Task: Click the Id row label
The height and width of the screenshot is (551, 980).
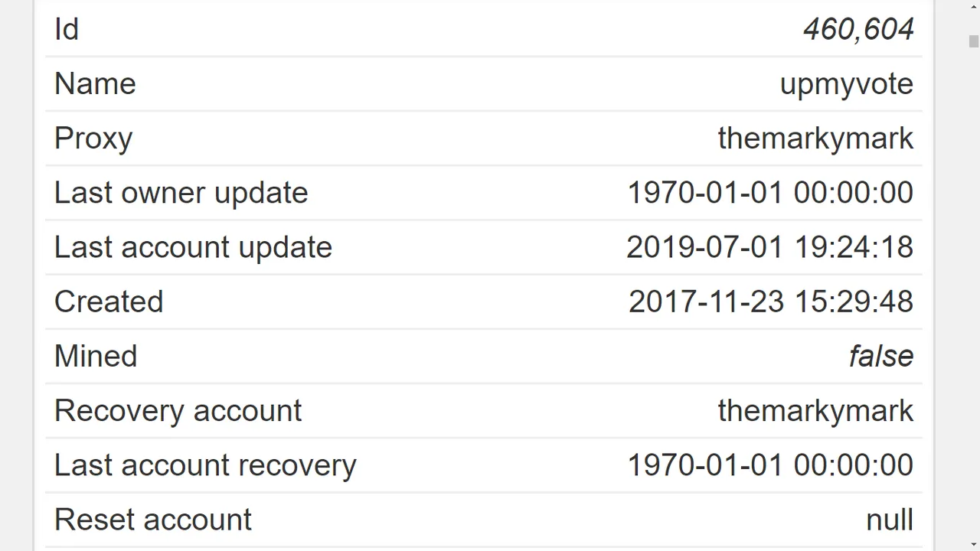Action: (x=67, y=30)
